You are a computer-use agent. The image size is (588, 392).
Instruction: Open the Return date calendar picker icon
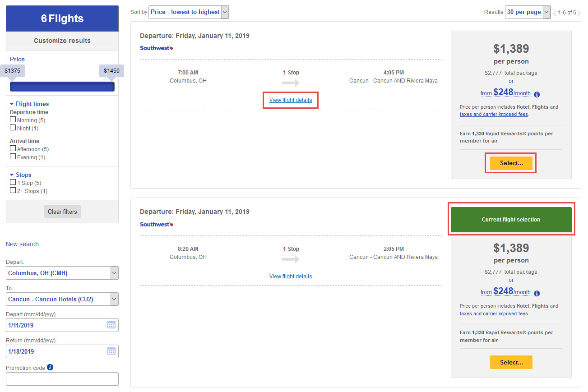[111, 351]
